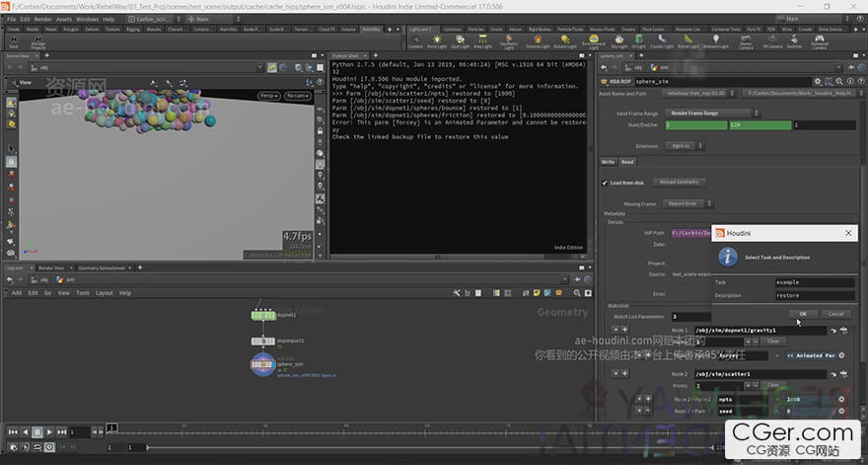Open the Asset Name relativeay dropdown
868x465 pixels.
coord(699,93)
